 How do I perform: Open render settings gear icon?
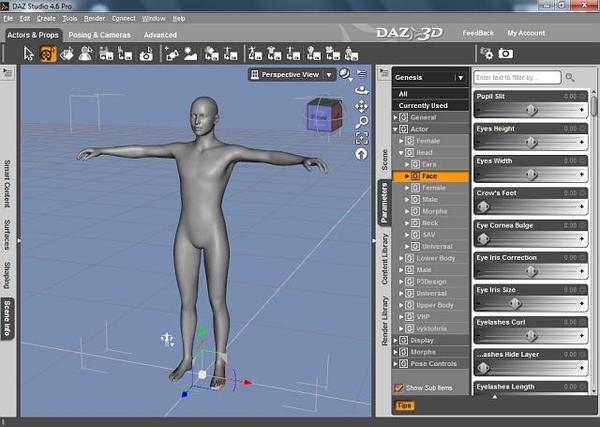[x=487, y=54]
